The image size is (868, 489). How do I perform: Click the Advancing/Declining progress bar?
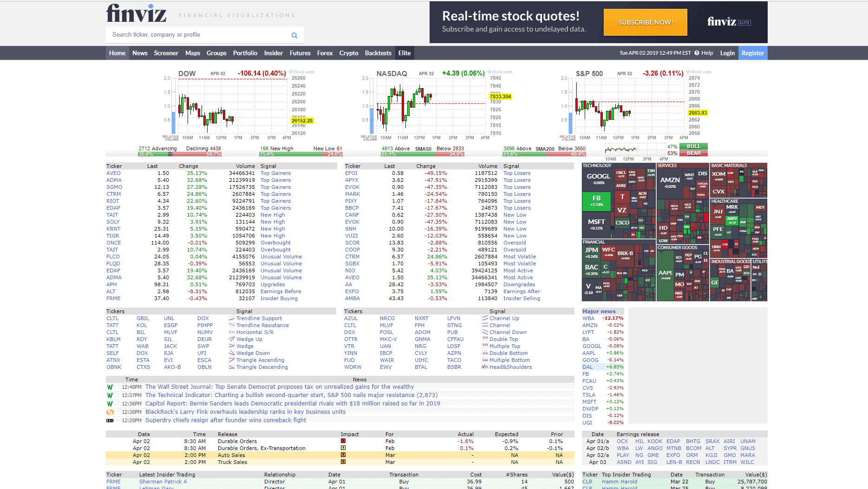click(180, 154)
